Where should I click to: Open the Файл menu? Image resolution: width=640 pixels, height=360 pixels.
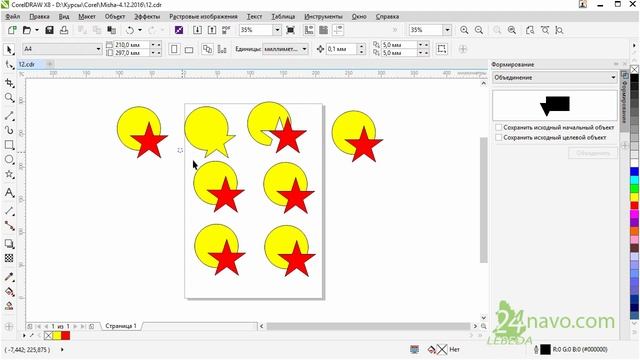click(x=13, y=16)
